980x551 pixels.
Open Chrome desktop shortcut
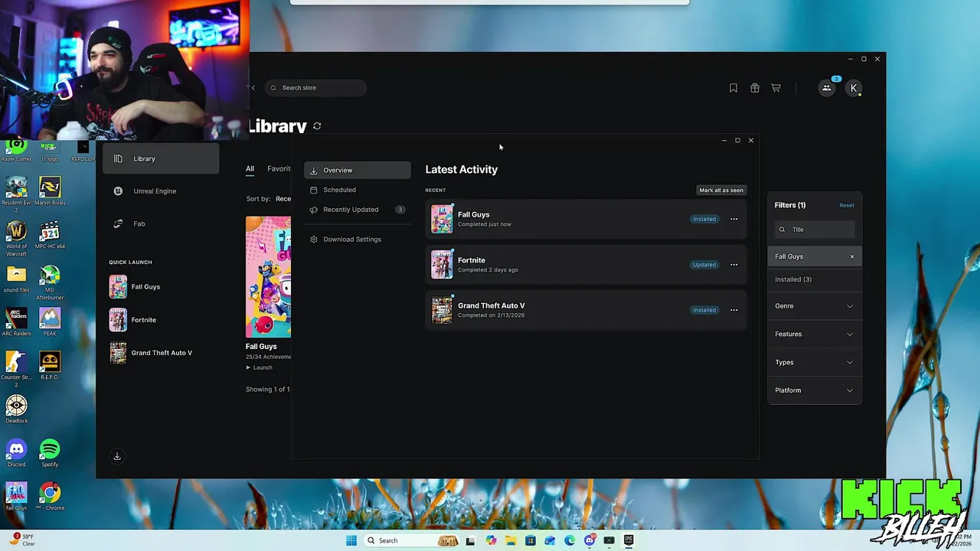(50, 497)
